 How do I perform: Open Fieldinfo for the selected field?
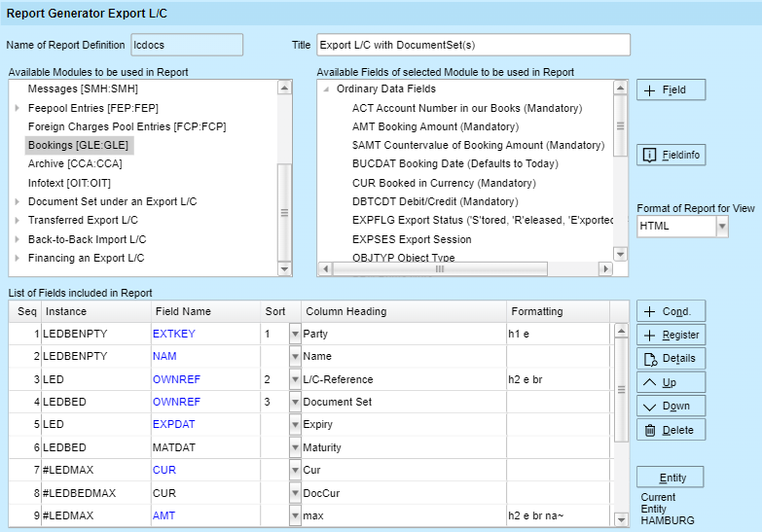[671, 156]
